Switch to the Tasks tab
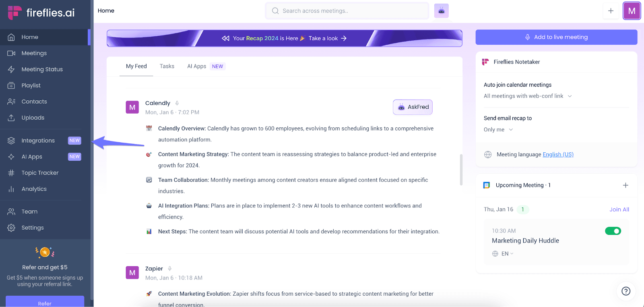 coord(167,66)
